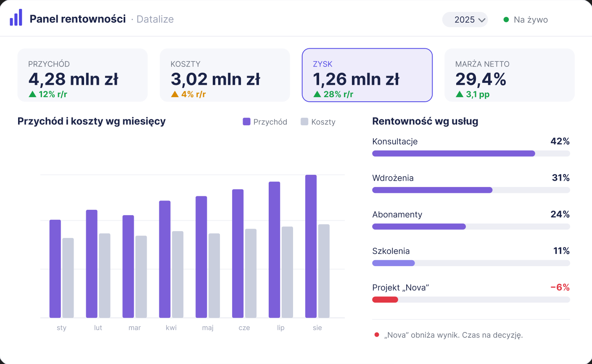The width and height of the screenshot is (592, 364).
Task: Select the Przychód KPI card
Action: pyautogui.click(x=82, y=75)
